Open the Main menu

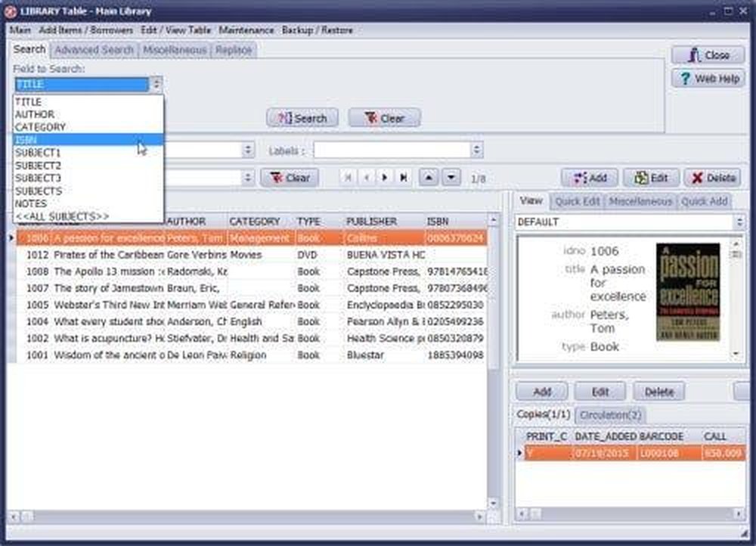(x=20, y=30)
